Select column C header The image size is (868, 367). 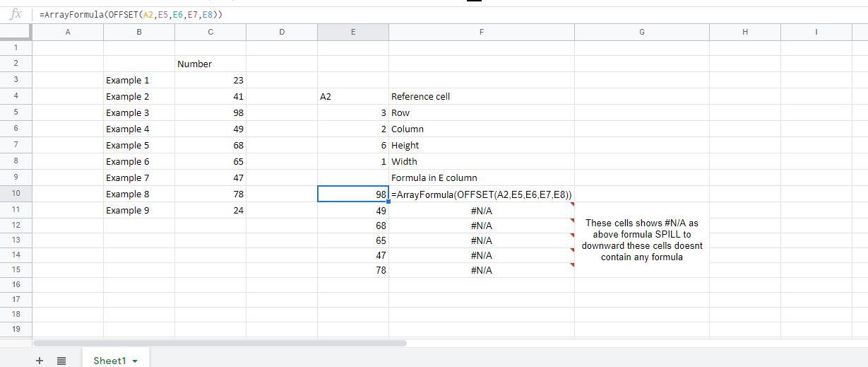point(210,32)
